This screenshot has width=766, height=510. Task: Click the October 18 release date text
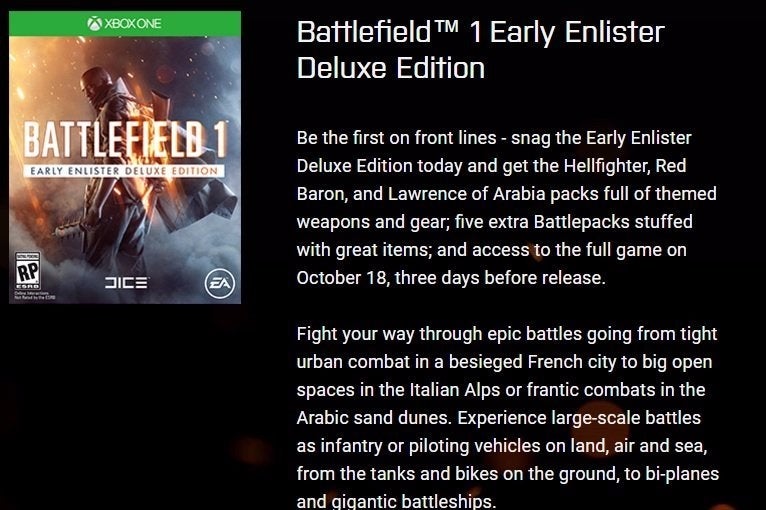(341, 277)
